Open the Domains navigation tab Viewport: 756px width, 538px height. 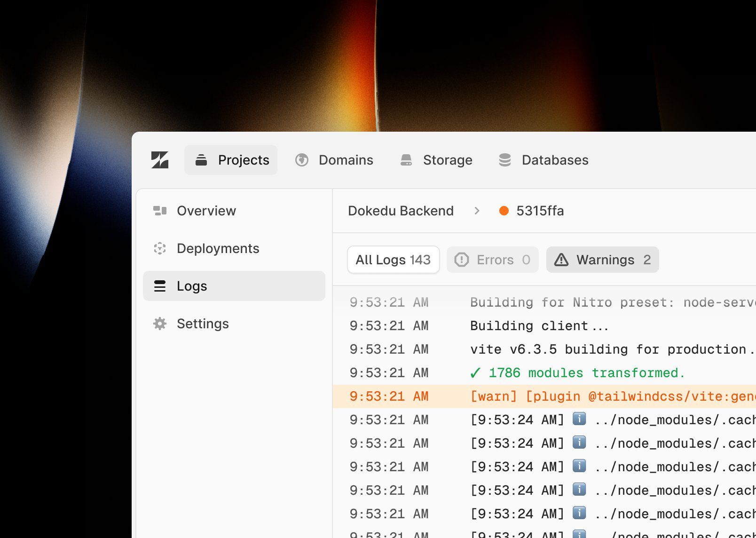335,160
